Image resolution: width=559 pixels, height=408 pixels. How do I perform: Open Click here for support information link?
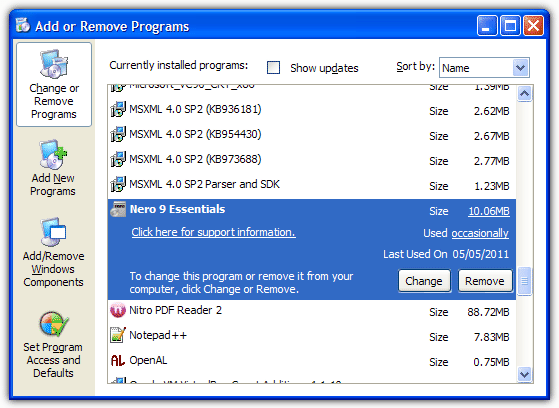[x=213, y=232]
